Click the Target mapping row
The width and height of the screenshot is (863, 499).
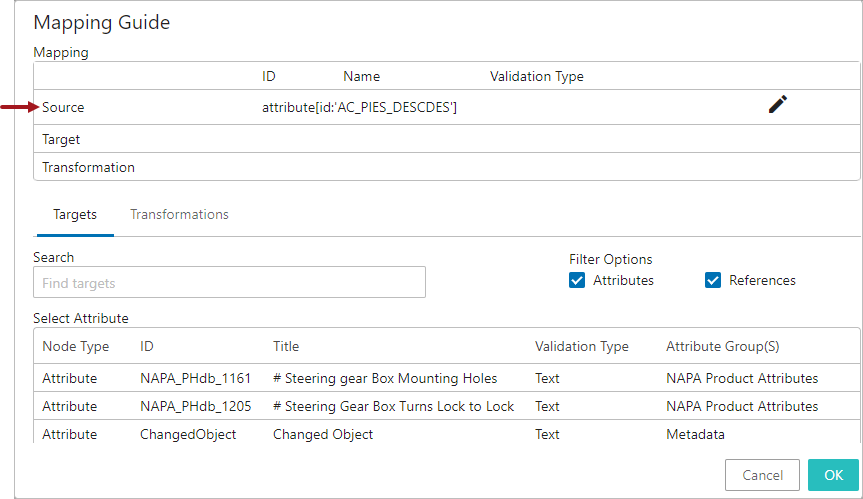[446, 139]
